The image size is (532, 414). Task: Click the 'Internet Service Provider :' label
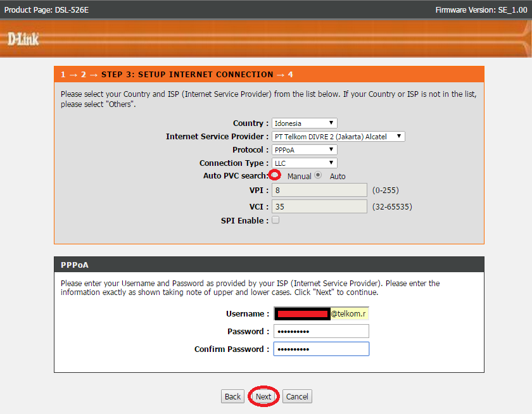tap(217, 137)
